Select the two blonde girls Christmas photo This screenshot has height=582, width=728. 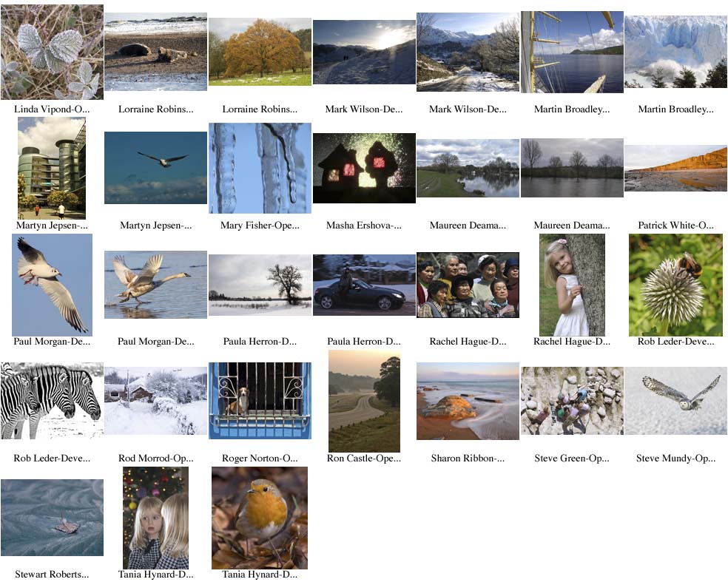point(155,518)
